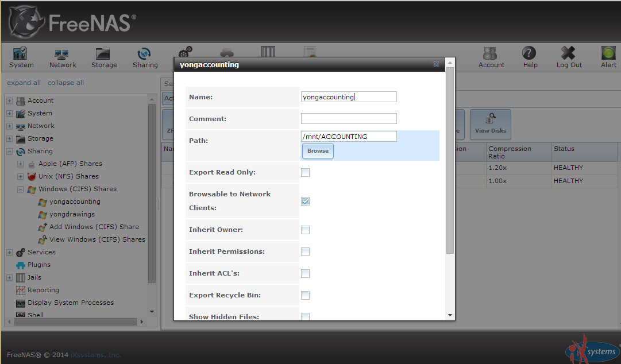Open Display System Processes

coord(71,303)
